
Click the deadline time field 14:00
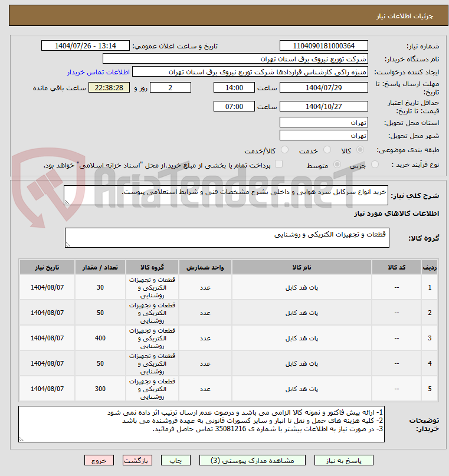tap(234, 88)
